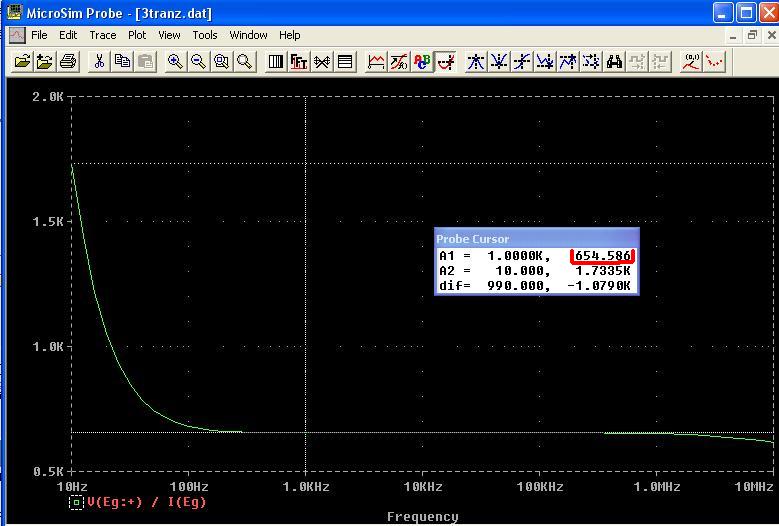The image size is (779, 526).
Task: Zoom in with the plus magnifier
Action: tap(175, 62)
